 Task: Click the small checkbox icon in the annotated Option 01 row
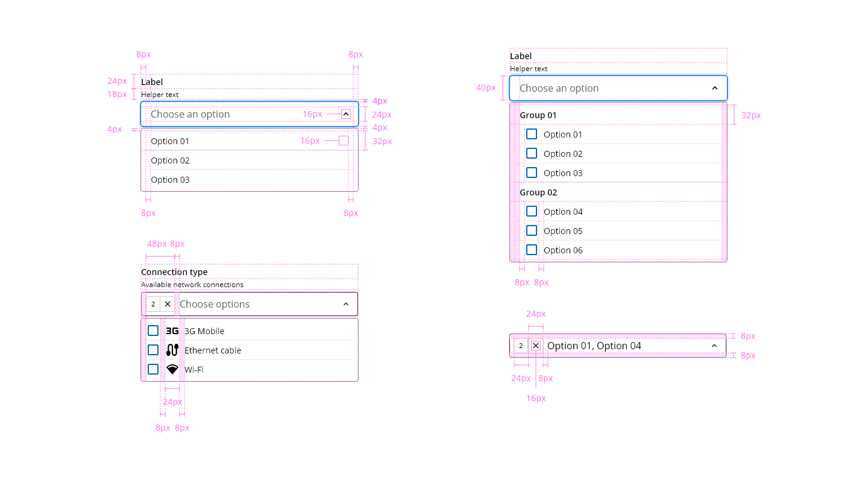click(342, 141)
